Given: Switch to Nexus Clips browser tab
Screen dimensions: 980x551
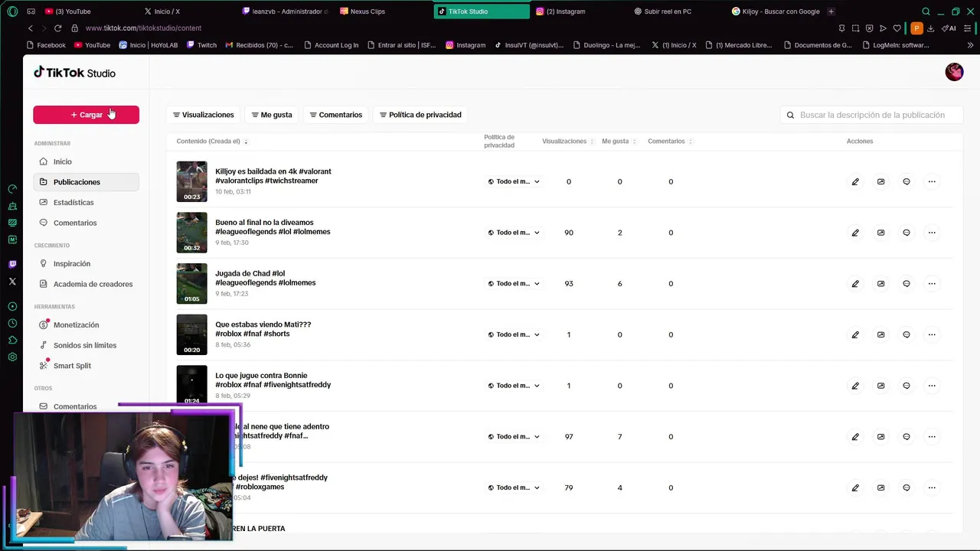Looking at the screenshot, I should [x=383, y=11].
